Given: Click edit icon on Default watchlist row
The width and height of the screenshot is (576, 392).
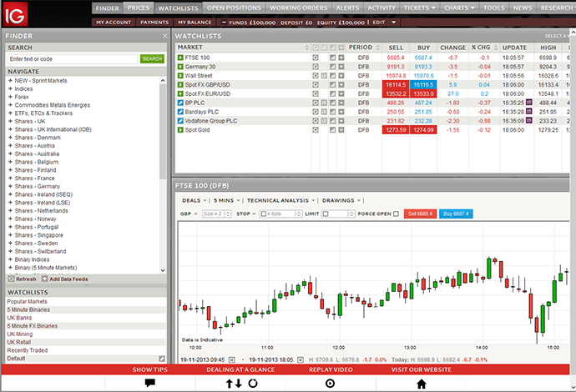Looking at the screenshot, I should point(162,359).
